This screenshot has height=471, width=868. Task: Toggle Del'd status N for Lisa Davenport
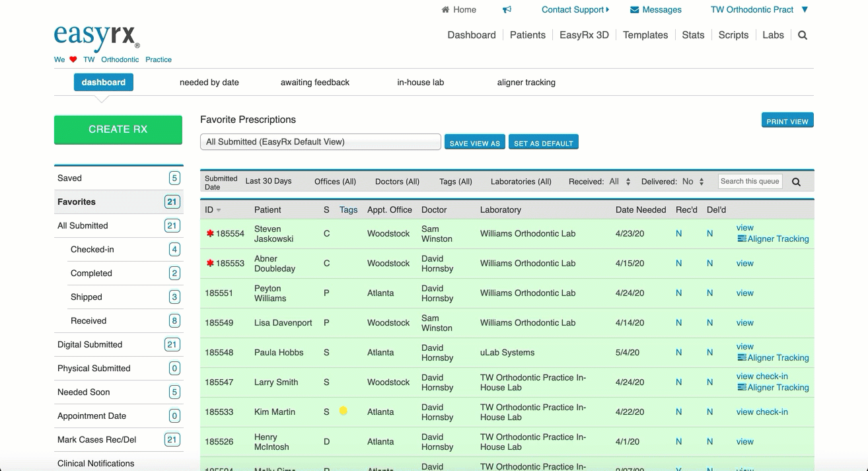709,322
